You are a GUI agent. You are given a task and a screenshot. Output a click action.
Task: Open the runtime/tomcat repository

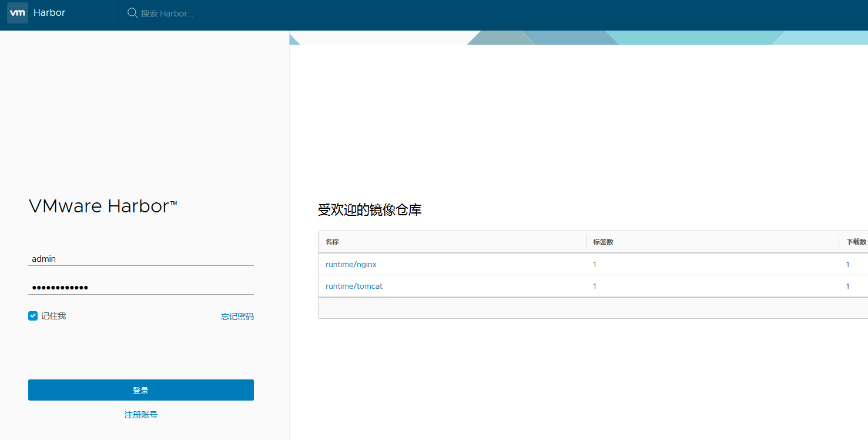(x=354, y=286)
